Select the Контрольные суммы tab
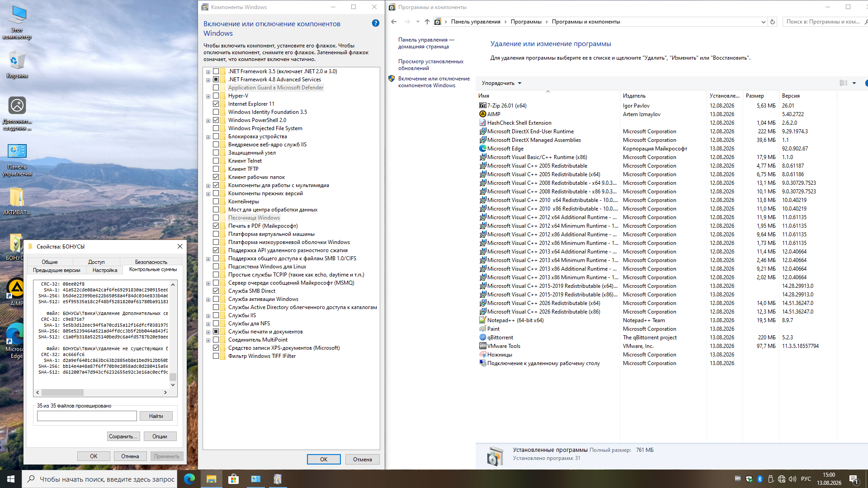This screenshot has height=488, width=868. [153, 269]
